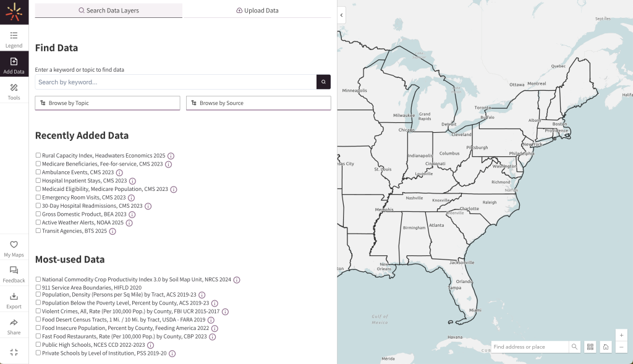This screenshot has width=633, height=364.
Task: Select the Search Data Layers tab
Action: pos(108,11)
